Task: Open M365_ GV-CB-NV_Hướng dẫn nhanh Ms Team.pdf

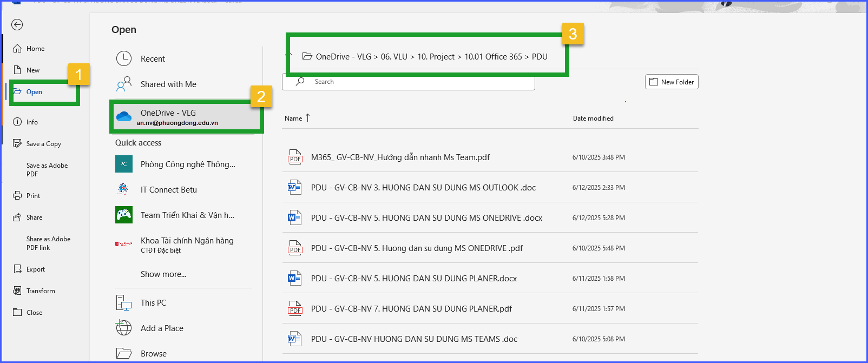Action: pos(400,157)
